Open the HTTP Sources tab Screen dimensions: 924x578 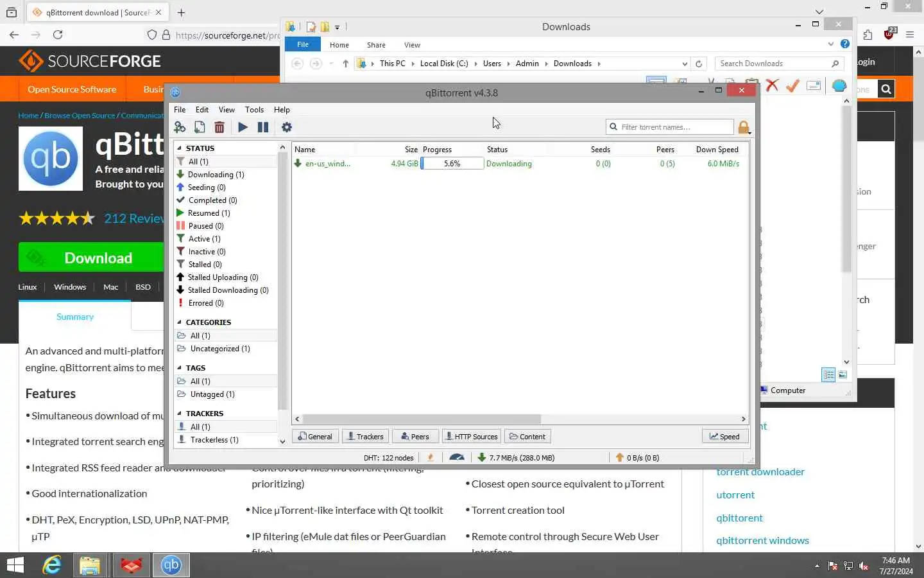click(471, 436)
